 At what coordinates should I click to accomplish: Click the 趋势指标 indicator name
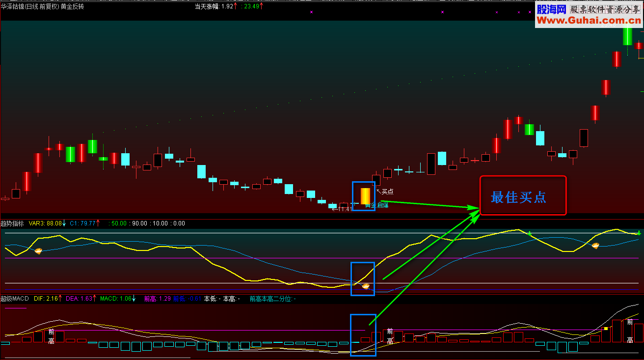pyautogui.click(x=12, y=223)
